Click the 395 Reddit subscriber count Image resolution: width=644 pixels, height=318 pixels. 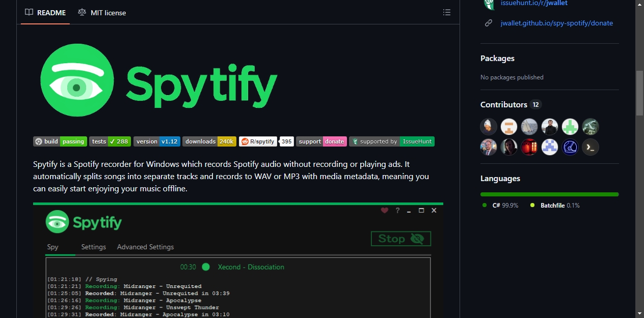[x=287, y=141]
